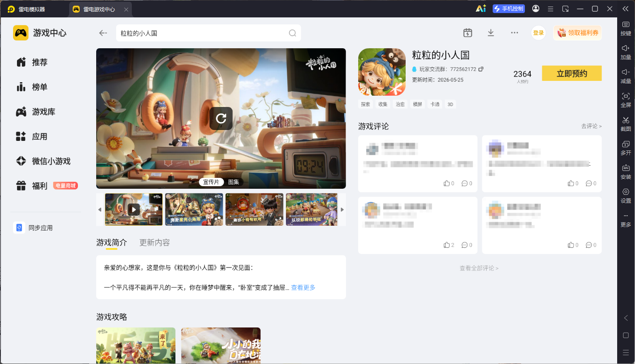Copy the player group number icon
This screenshot has height=364, width=635.
481,69
